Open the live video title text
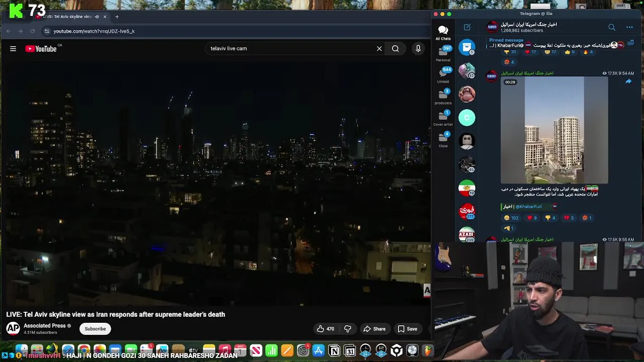 pos(116,314)
